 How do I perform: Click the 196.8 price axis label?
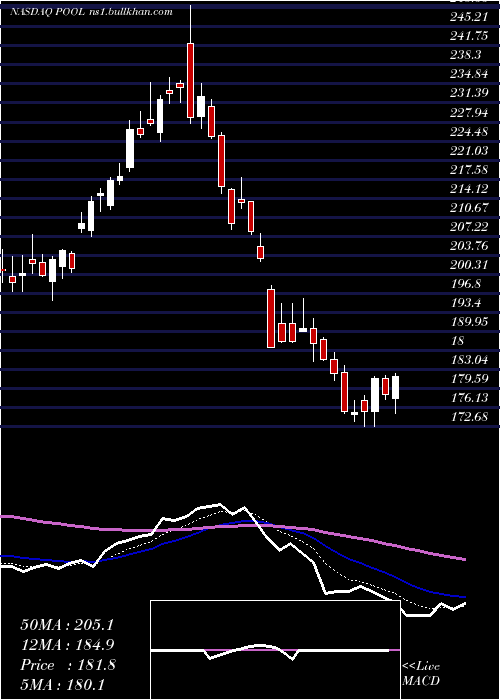pos(465,284)
